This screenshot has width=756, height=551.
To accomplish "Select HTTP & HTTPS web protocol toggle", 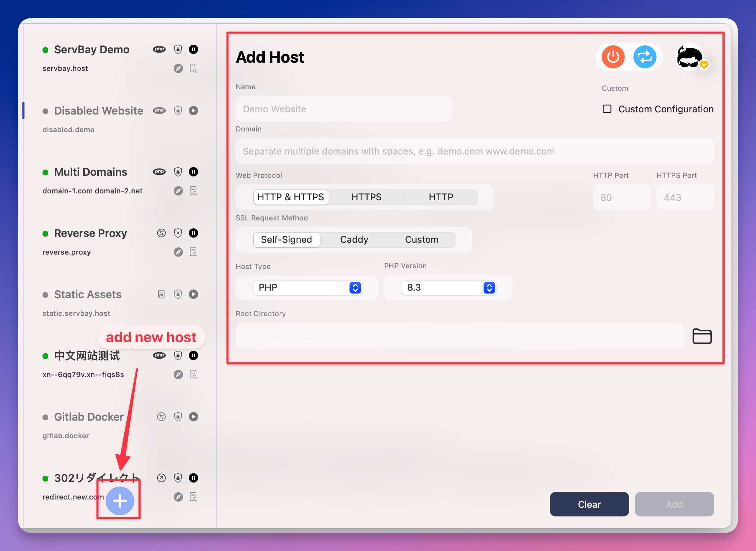I will pos(290,197).
